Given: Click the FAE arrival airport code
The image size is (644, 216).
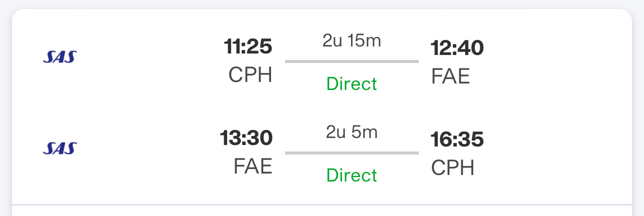Looking at the screenshot, I should 451,76.
